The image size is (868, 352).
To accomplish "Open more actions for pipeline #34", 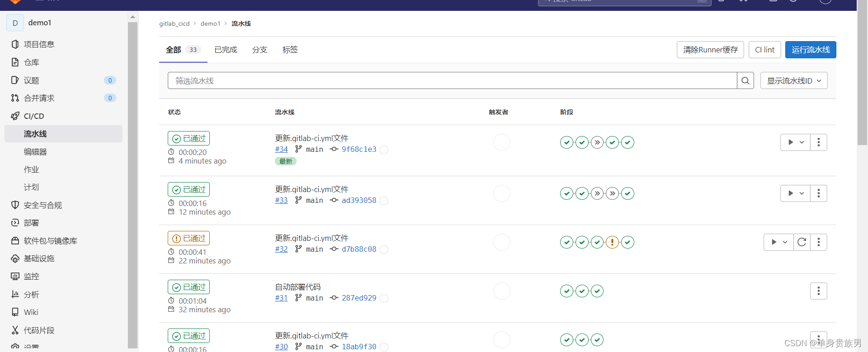I will [x=819, y=142].
